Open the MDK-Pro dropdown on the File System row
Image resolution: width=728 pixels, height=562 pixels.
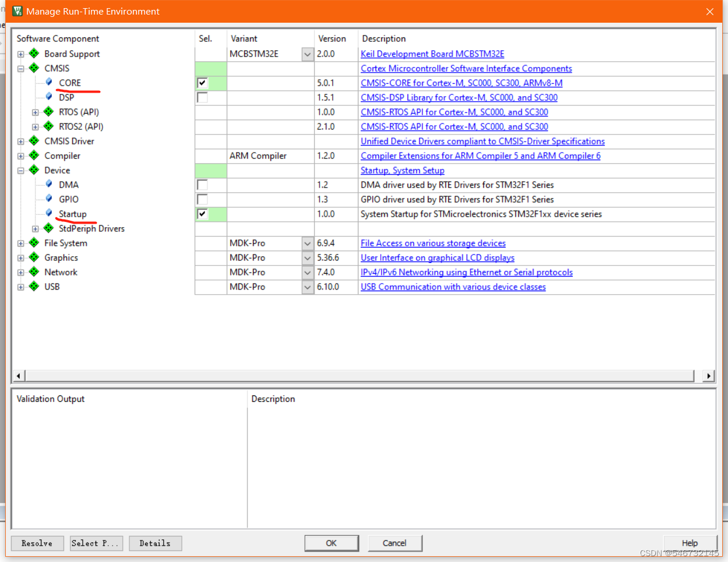point(307,243)
